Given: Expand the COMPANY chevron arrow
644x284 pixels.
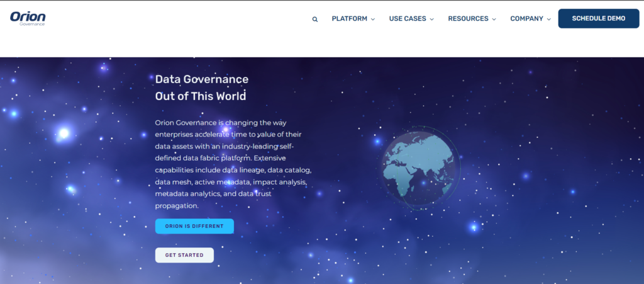Looking at the screenshot, I should (x=549, y=20).
